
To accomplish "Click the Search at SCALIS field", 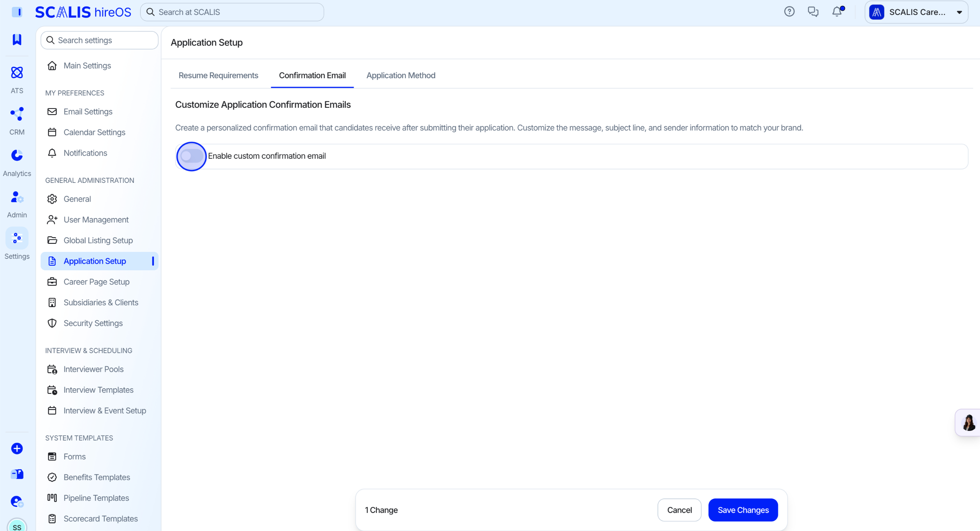I will [x=232, y=12].
